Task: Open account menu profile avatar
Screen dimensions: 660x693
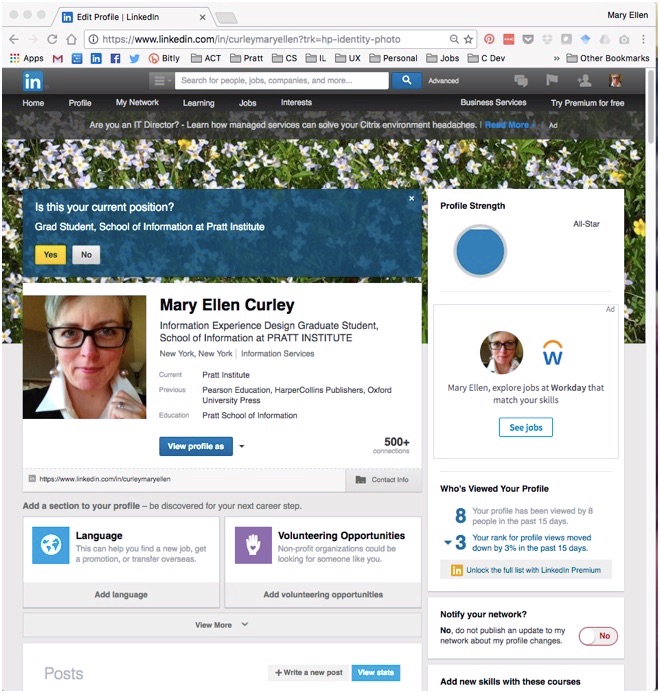Action: pyautogui.click(x=615, y=80)
